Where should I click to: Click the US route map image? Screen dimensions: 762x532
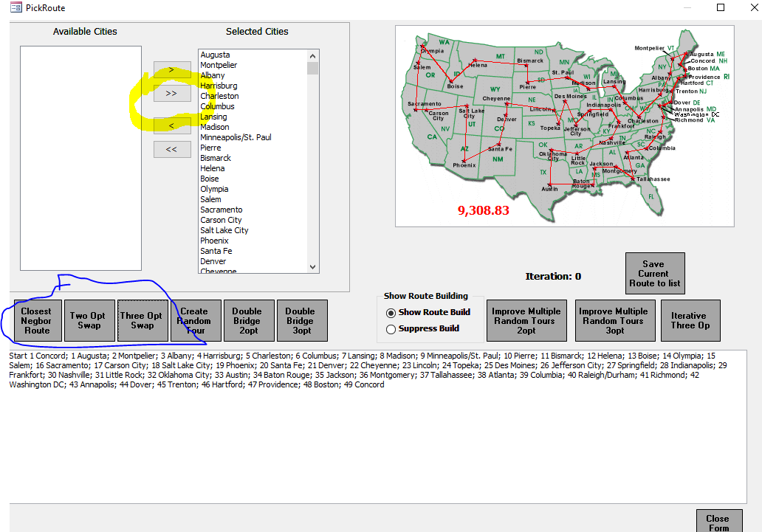564,126
